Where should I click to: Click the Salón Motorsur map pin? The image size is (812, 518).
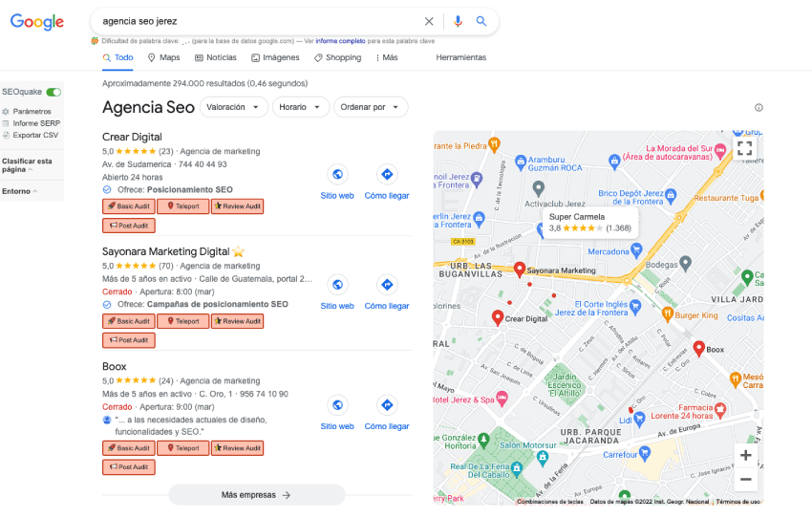click(x=543, y=458)
